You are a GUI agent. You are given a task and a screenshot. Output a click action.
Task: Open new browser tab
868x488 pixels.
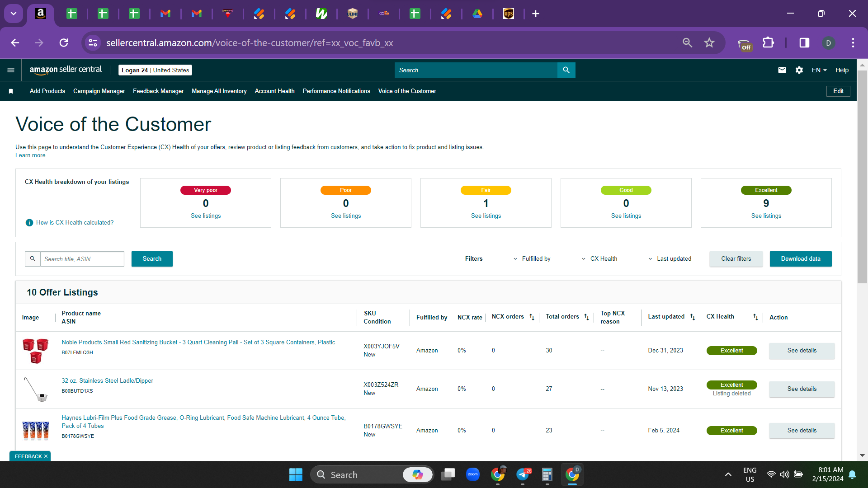[x=536, y=14]
